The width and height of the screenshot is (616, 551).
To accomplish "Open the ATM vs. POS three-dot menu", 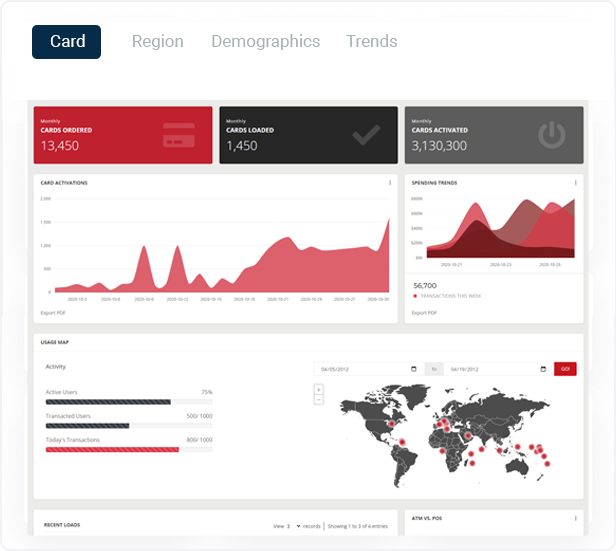I will (x=576, y=518).
